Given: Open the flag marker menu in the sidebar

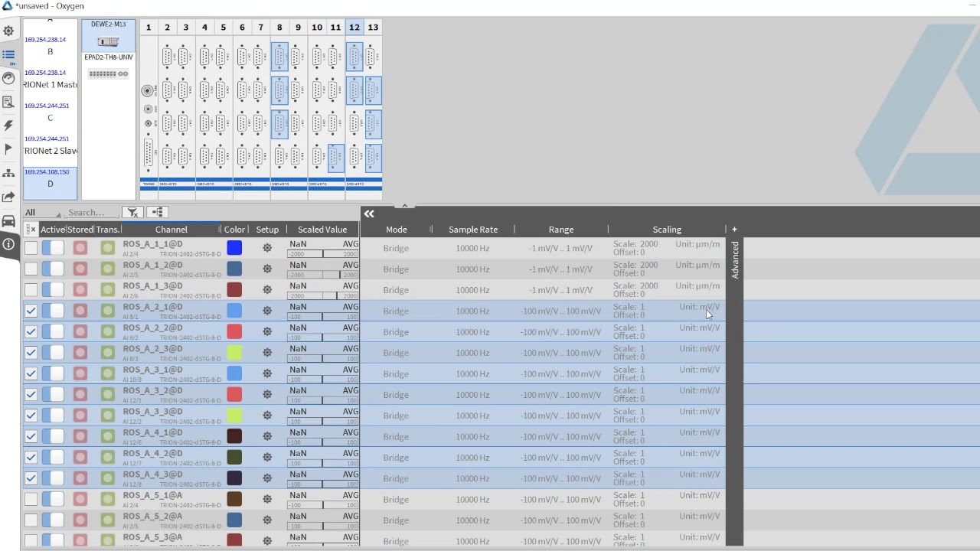Looking at the screenshot, I should point(8,149).
